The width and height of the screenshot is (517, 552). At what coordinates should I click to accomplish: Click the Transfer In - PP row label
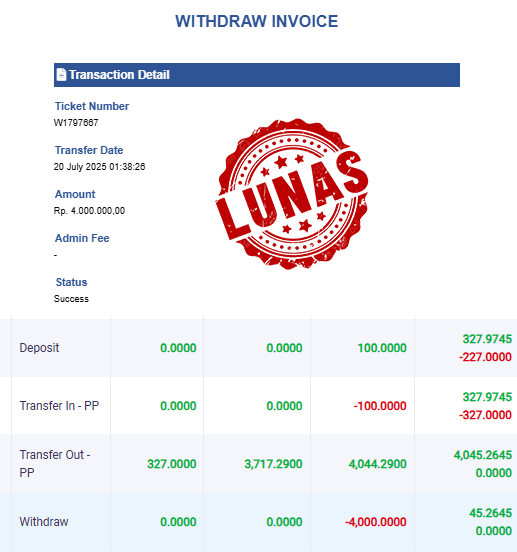[x=59, y=406]
